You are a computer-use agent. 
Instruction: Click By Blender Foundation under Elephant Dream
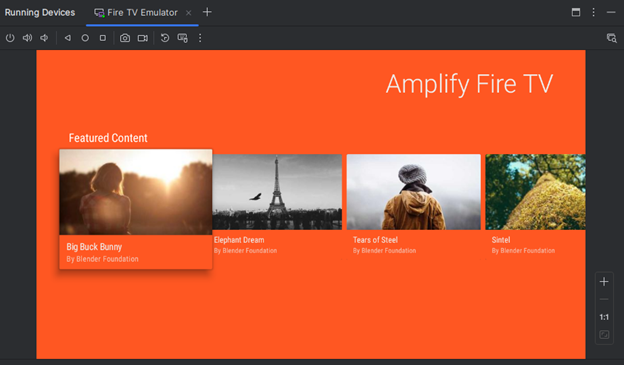coord(245,251)
